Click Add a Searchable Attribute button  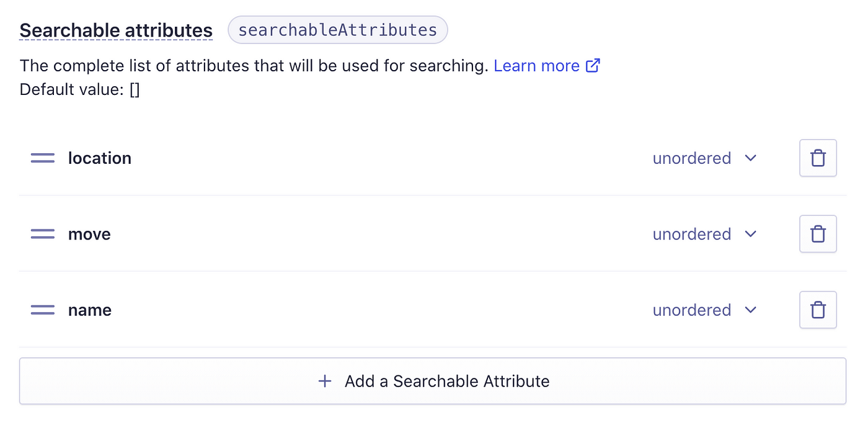coord(433,381)
